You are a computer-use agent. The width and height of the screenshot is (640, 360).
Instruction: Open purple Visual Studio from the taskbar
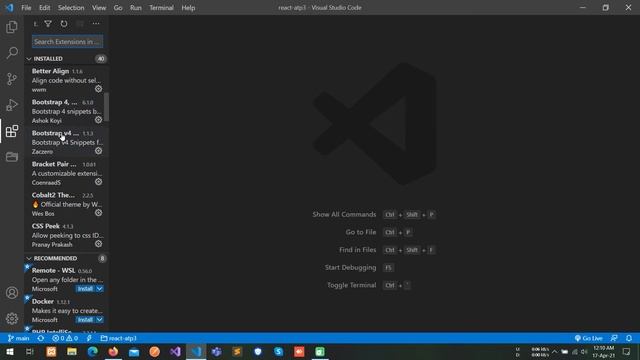(175, 351)
